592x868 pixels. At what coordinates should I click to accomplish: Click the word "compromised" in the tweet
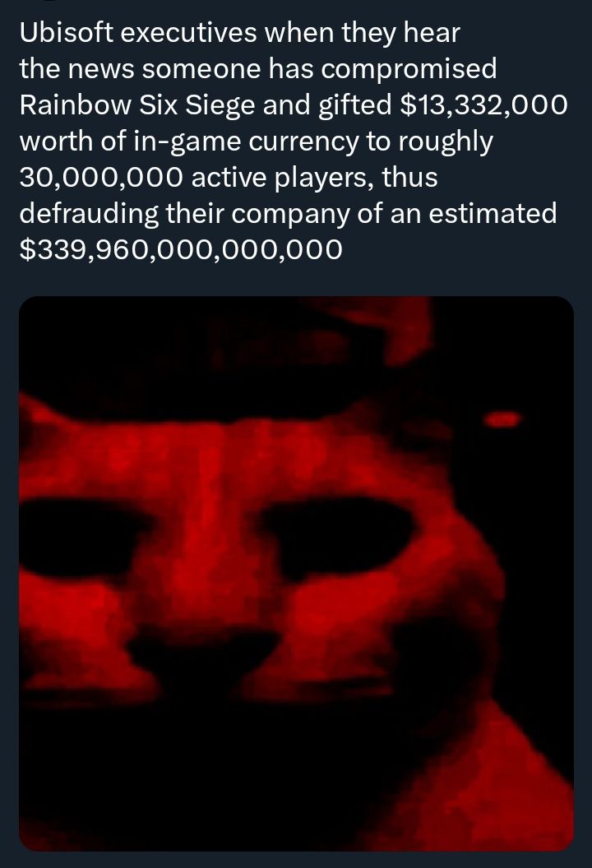(x=407, y=70)
